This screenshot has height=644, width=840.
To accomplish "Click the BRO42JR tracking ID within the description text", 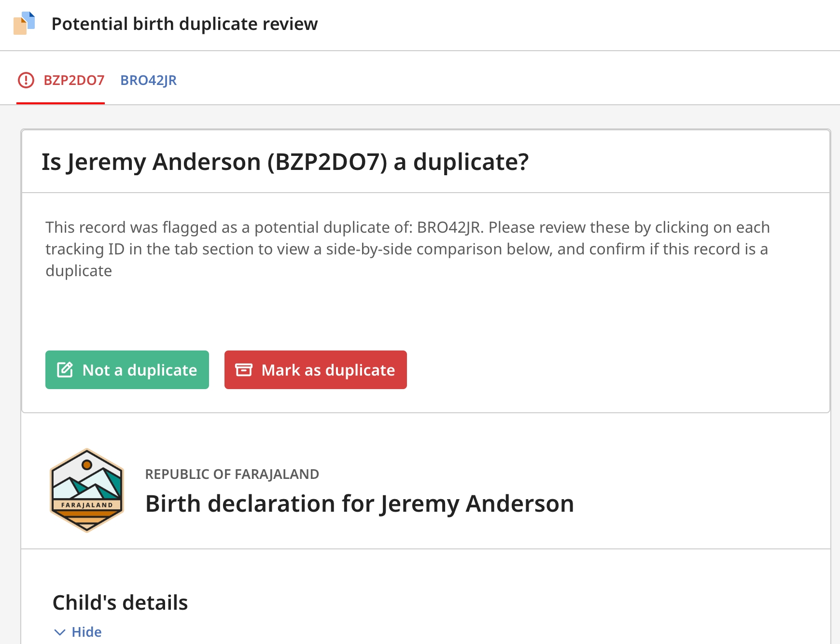I will (x=449, y=227).
